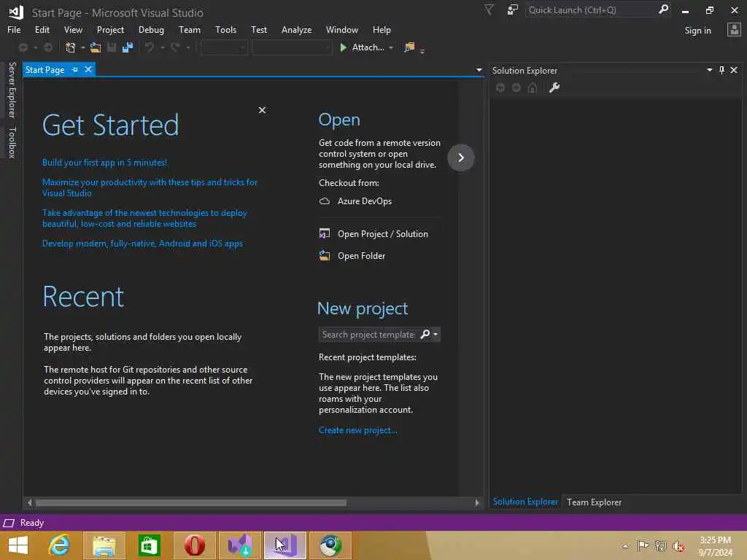This screenshot has width=747, height=560.
Task: Open Opera browser from the taskbar
Action: [x=194, y=545]
